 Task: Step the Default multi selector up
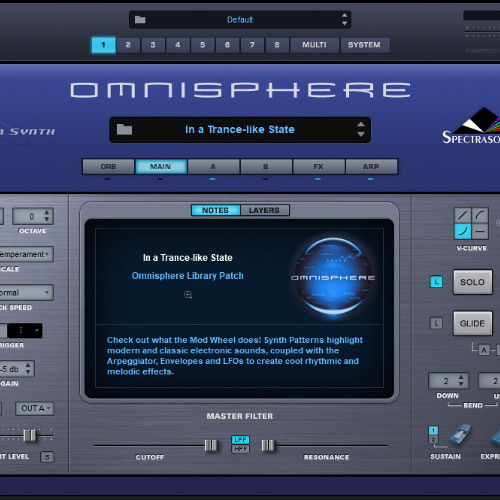(x=345, y=15)
